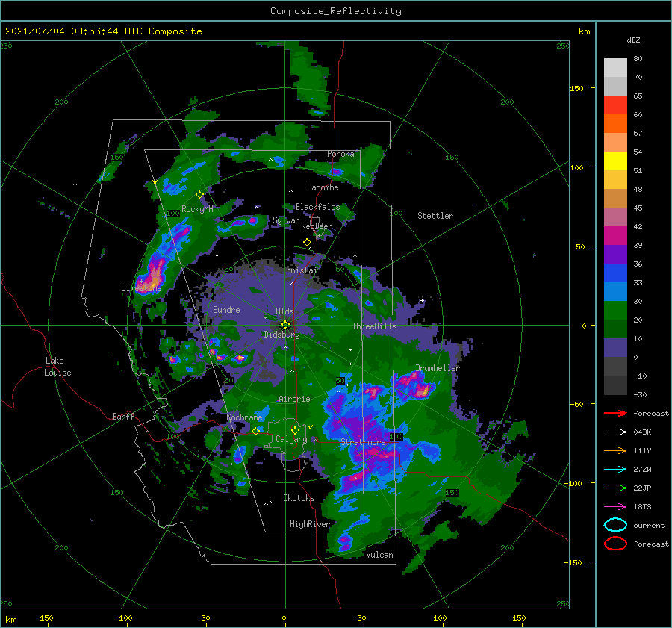Click the magenta swatch between 42 and 39 dBZ
This screenshot has width=672, height=628.
click(x=615, y=235)
